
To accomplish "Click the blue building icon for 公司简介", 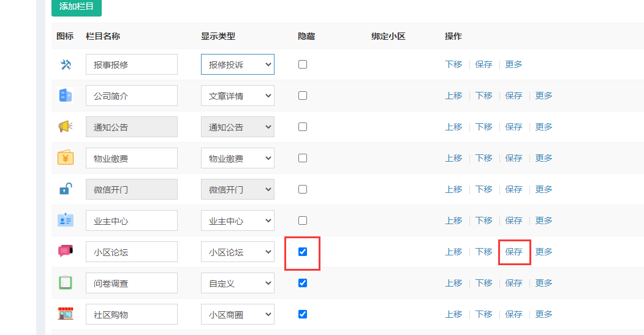I will 66,96.
